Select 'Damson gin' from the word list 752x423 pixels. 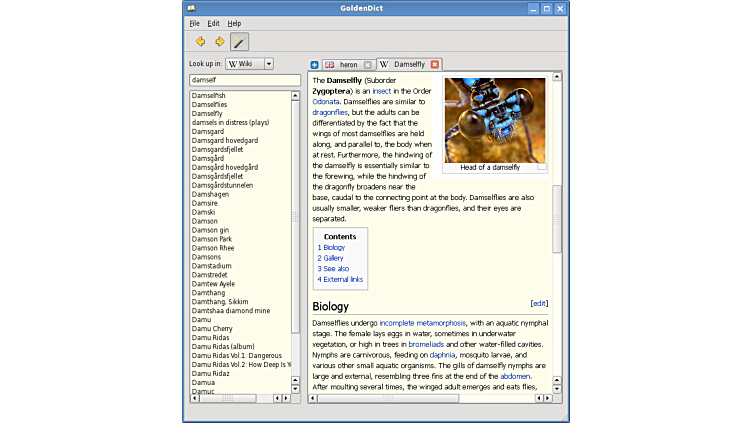pyautogui.click(x=210, y=230)
